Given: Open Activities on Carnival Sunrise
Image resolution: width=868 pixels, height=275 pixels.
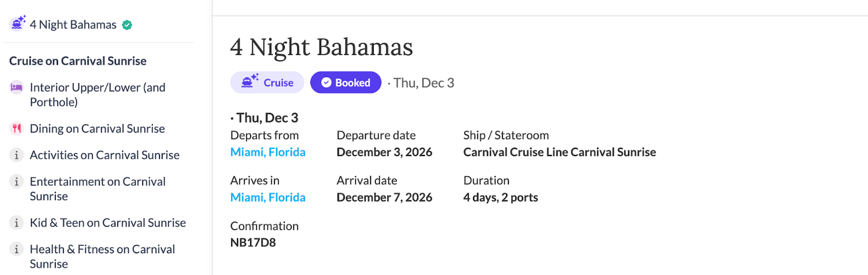Looking at the screenshot, I should click(105, 155).
